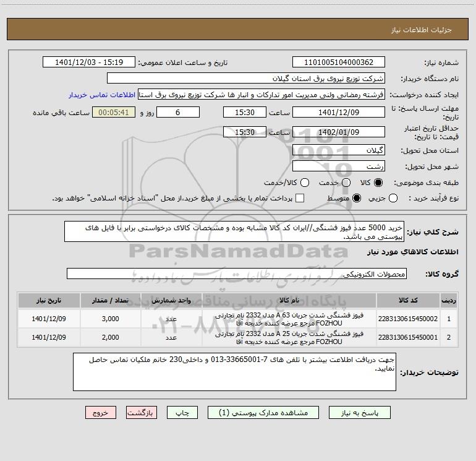Click quantity cell 3,000
This screenshot has height=461, width=476.
coord(110,319)
